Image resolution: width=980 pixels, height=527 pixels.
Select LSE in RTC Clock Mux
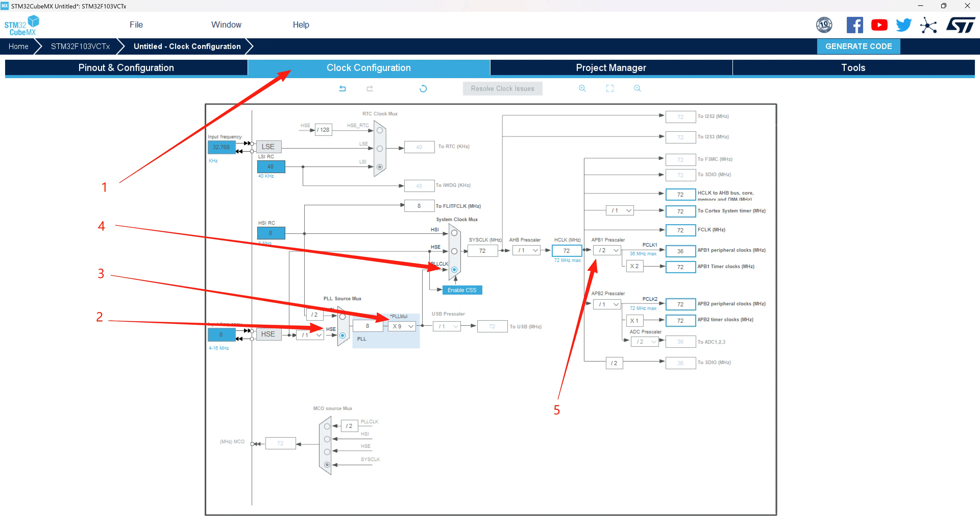click(379, 148)
